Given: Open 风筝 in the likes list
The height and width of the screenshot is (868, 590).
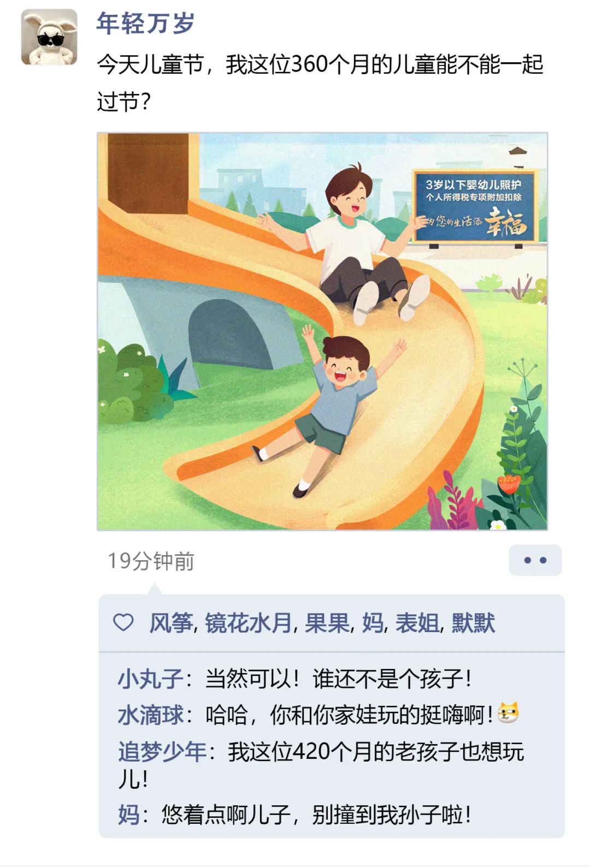Looking at the screenshot, I should [172, 623].
